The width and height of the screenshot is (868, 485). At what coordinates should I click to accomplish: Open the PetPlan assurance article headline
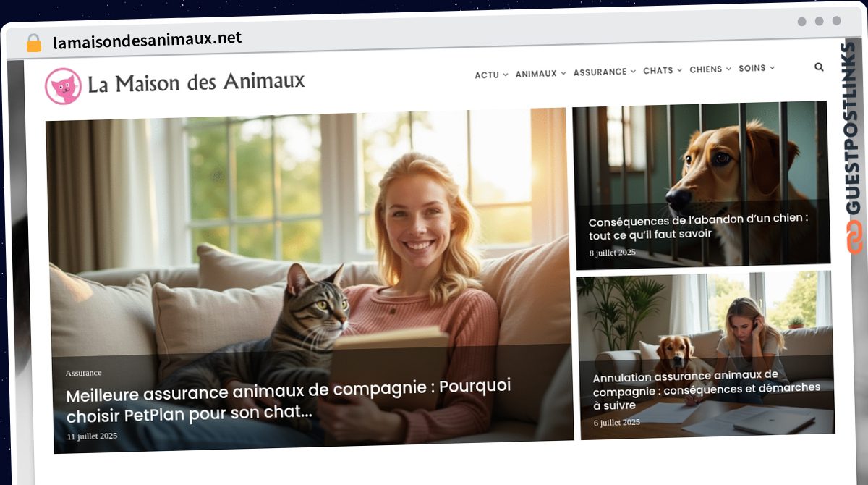[x=289, y=401]
